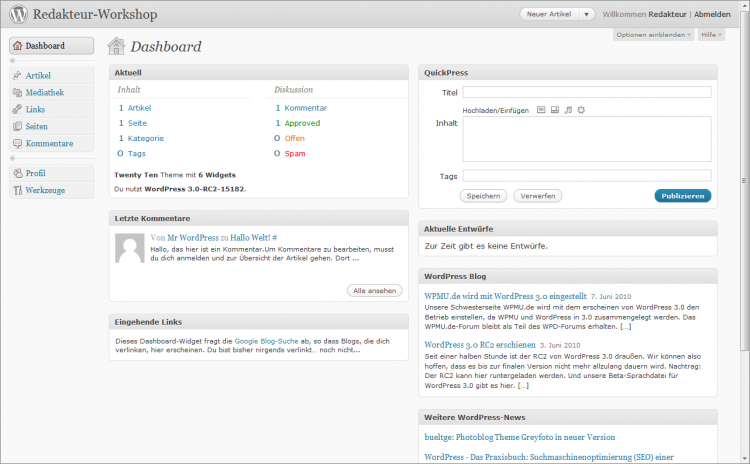
Task: Open Links menu in sidebar
Action: (x=52, y=110)
